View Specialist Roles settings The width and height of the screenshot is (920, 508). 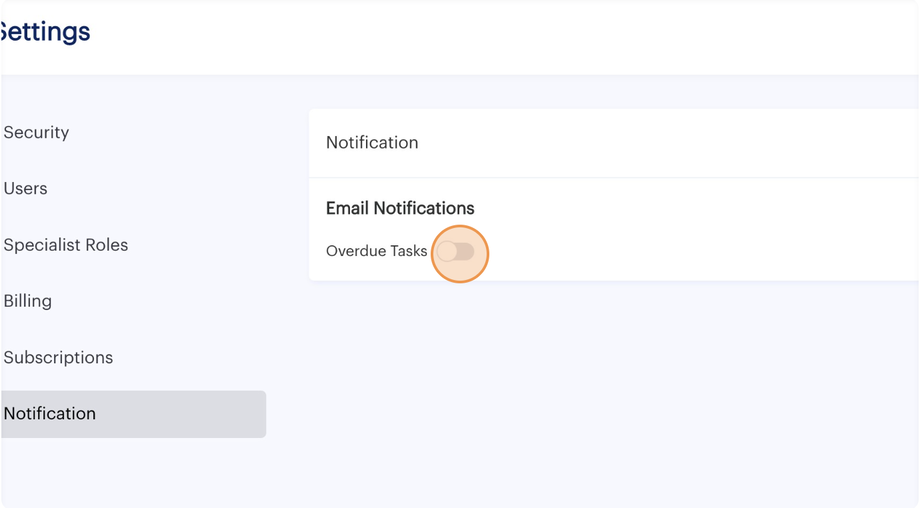[x=66, y=245]
